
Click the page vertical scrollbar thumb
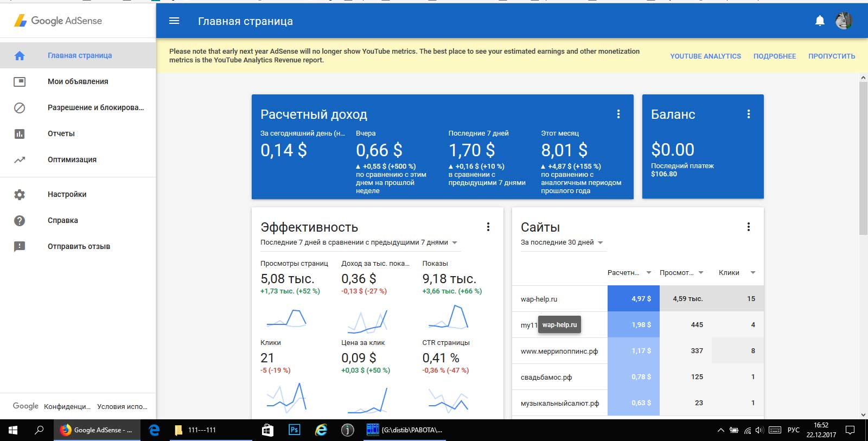click(x=863, y=158)
